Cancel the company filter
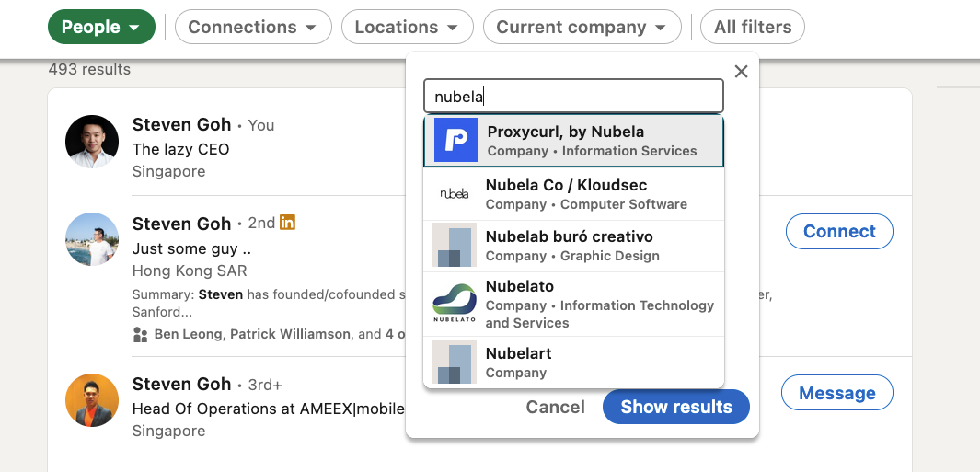The height and width of the screenshot is (472, 980). [x=555, y=407]
